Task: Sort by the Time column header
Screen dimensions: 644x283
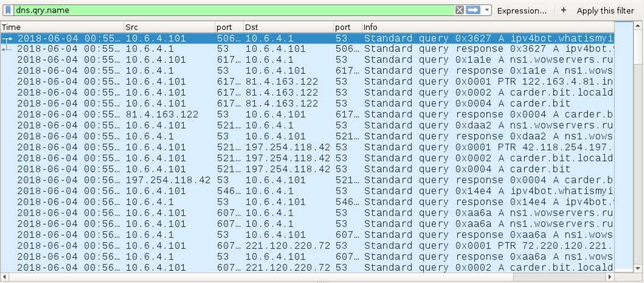Action: click(63, 27)
